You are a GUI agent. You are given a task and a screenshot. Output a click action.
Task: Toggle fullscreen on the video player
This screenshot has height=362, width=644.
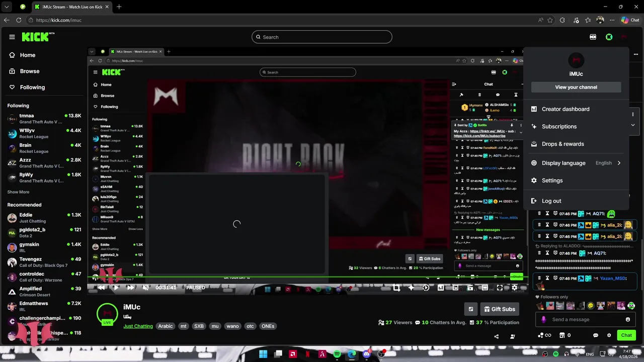[x=500, y=288]
